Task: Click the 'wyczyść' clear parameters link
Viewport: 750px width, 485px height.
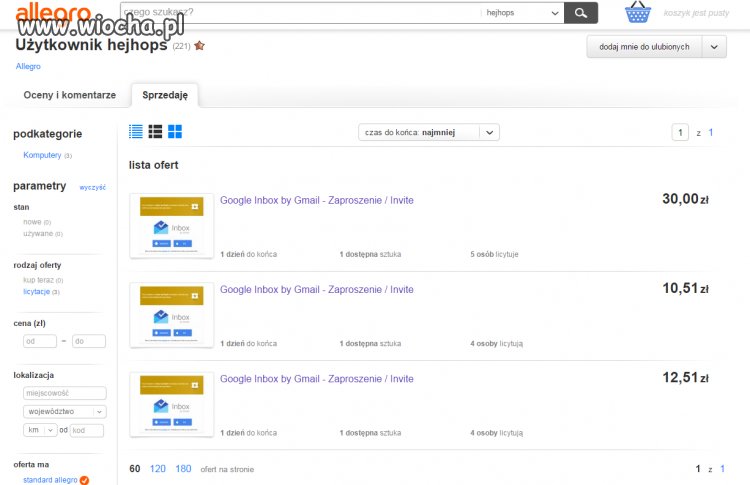Action: [x=92, y=187]
